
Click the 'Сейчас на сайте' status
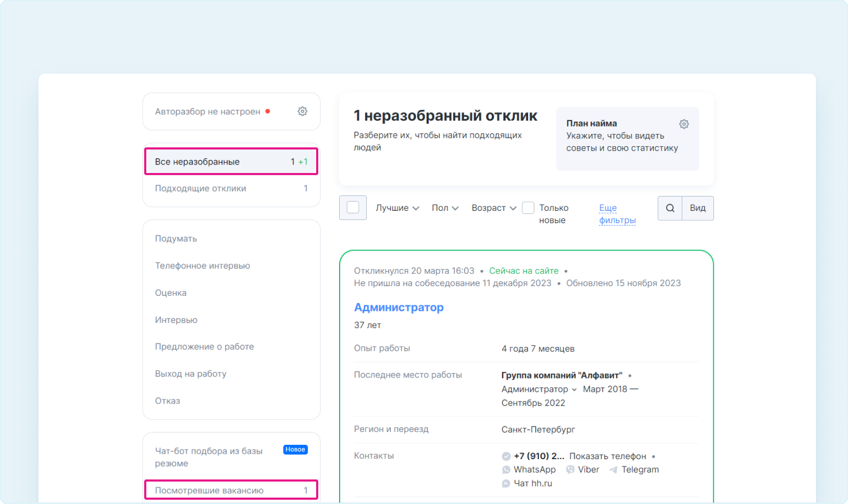click(x=524, y=271)
